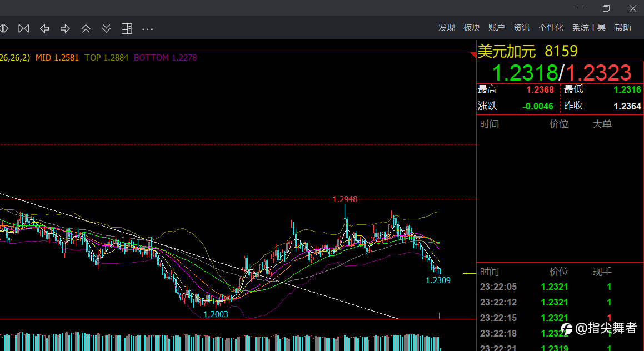Image resolution: width=644 pixels, height=351 pixels.
Task: Click the 1.2309 latest price marker
Action: pyautogui.click(x=438, y=280)
